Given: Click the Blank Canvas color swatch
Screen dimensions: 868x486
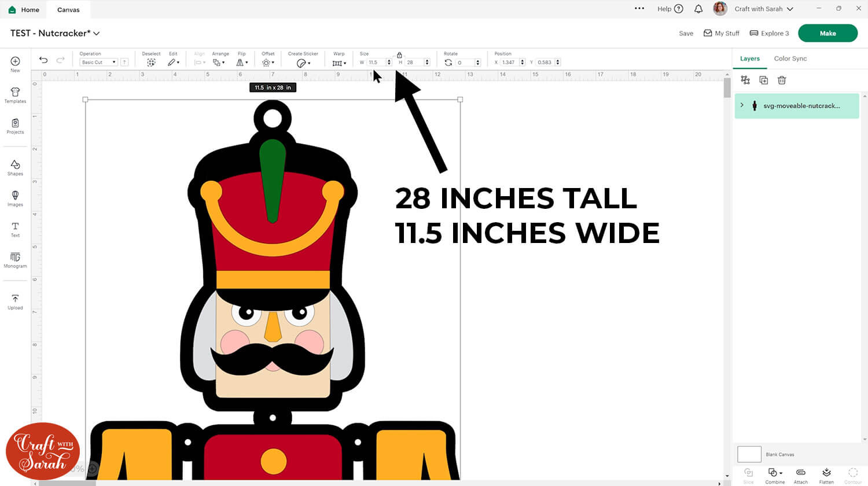Looking at the screenshot, I should point(749,454).
